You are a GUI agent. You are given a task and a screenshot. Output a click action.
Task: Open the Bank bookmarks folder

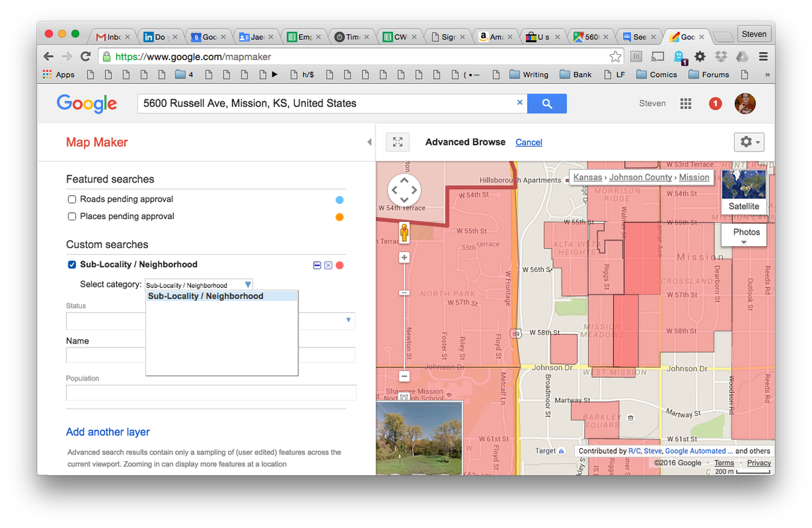tap(576, 74)
